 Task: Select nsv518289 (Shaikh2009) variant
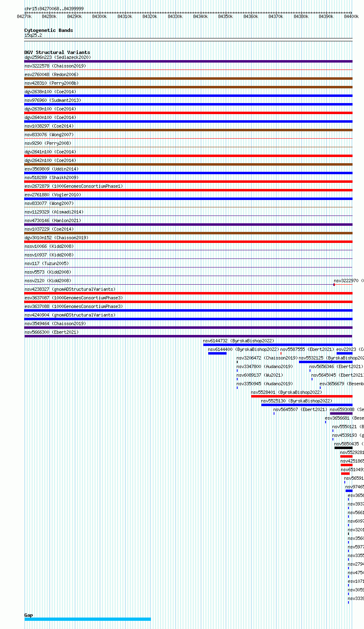click(52, 177)
